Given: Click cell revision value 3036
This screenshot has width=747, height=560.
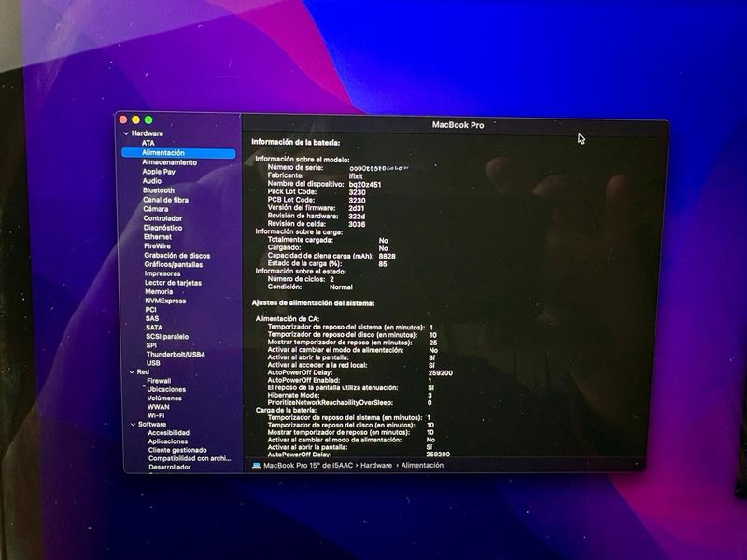Looking at the screenshot, I should pyautogui.click(x=357, y=224).
